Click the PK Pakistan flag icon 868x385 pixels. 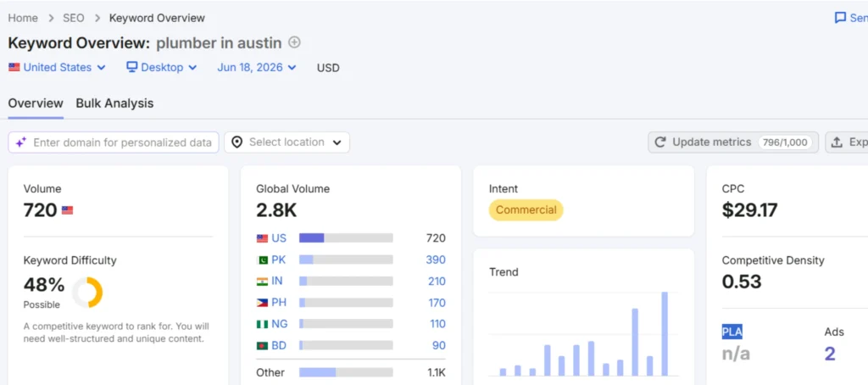coord(263,259)
